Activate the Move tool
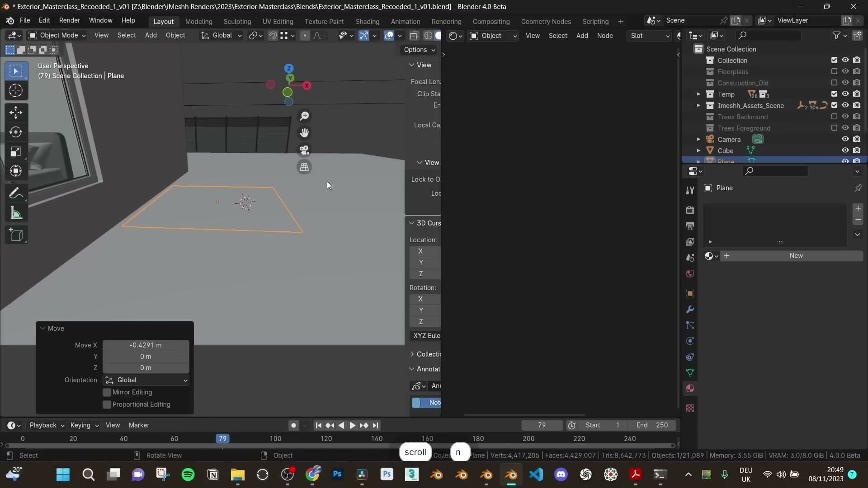868x488 pixels. tap(16, 112)
